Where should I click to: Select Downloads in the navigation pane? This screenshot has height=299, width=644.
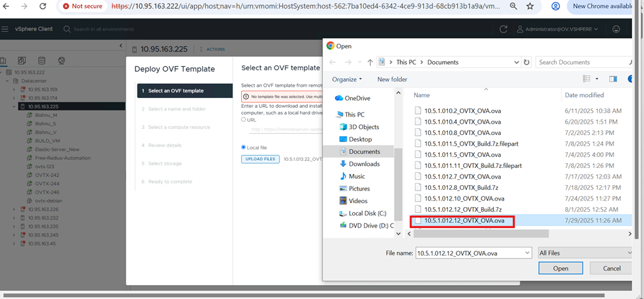(x=364, y=164)
